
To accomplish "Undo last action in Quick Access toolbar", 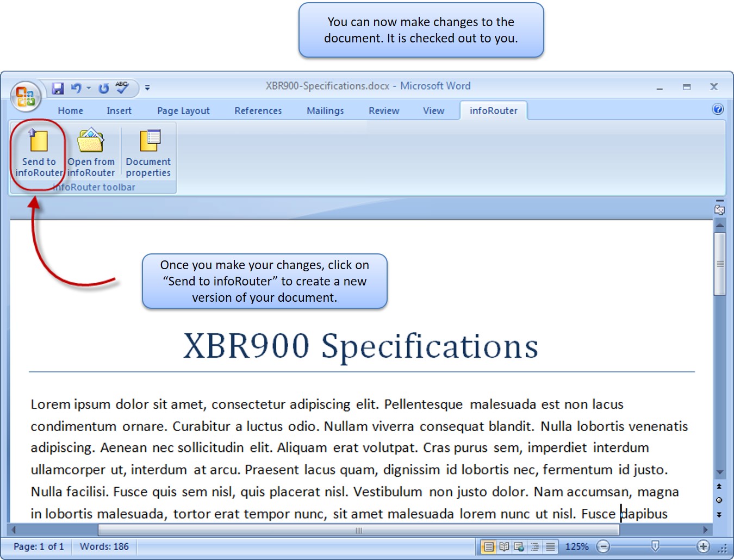I will 77,88.
